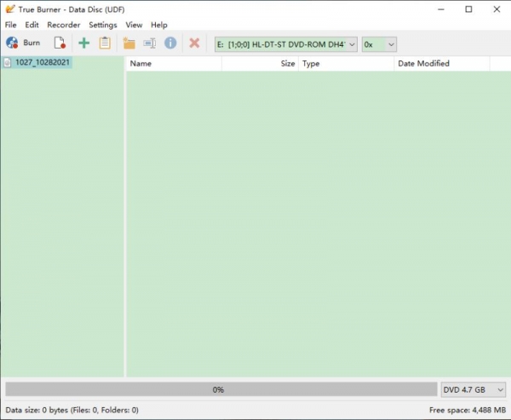
Task: Open the Settings menu
Action: pyautogui.click(x=103, y=25)
